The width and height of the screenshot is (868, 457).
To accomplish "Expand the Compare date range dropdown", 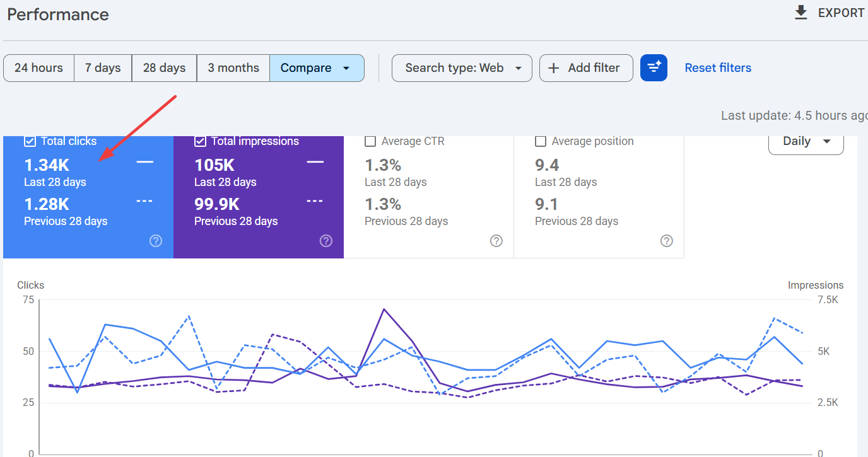I will [317, 68].
